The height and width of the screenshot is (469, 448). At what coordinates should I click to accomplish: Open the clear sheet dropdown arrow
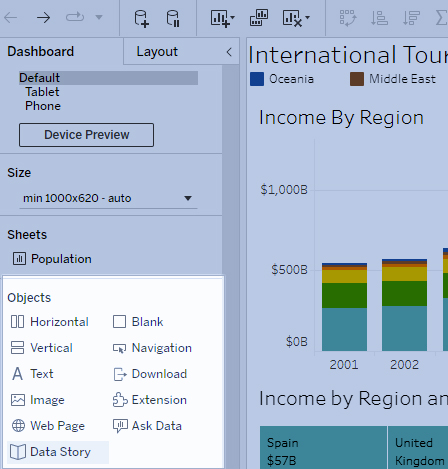[307, 17]
